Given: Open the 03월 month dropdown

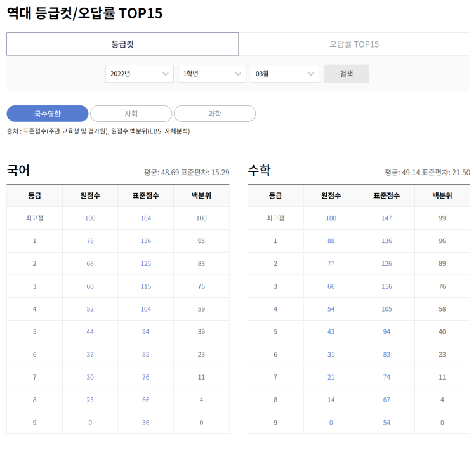Looking at the screenshot, I should [x=285, y=74].
